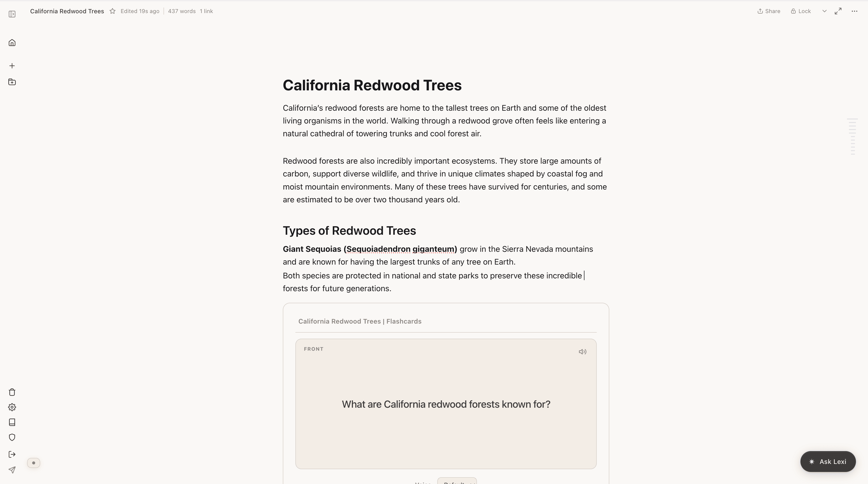Open the Home view
The image size is (868, 484).
[x=12, y=42]
